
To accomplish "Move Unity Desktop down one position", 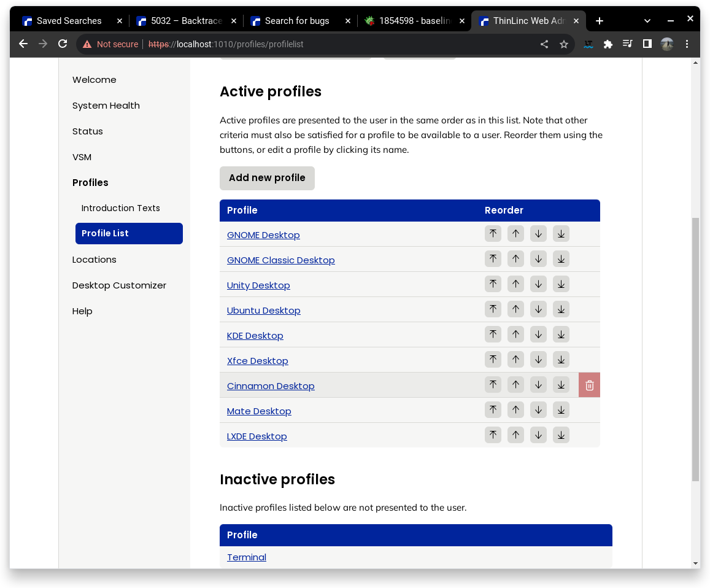I will (x=538, y=284).
